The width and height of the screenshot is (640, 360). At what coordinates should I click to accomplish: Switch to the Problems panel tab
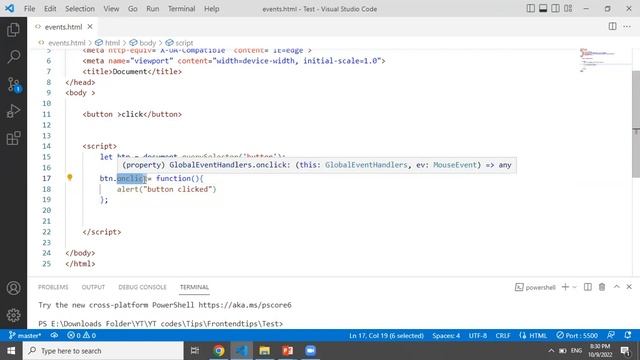[53, 287]
